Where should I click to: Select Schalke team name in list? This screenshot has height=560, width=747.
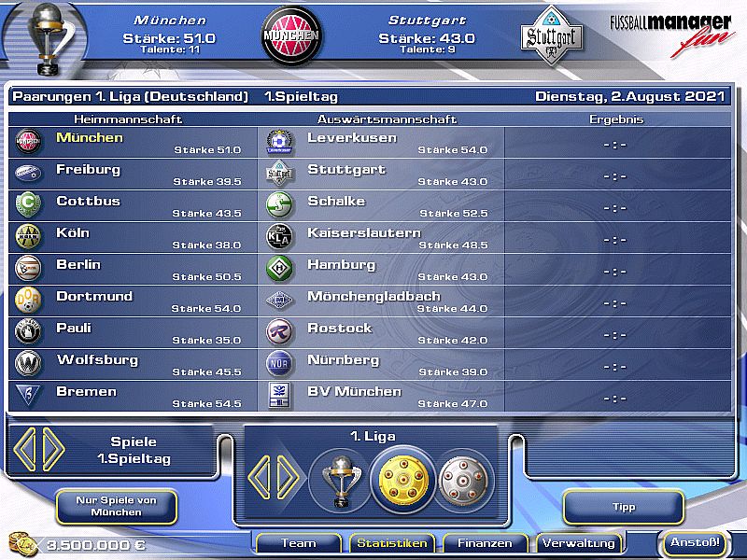click(336, 201)
